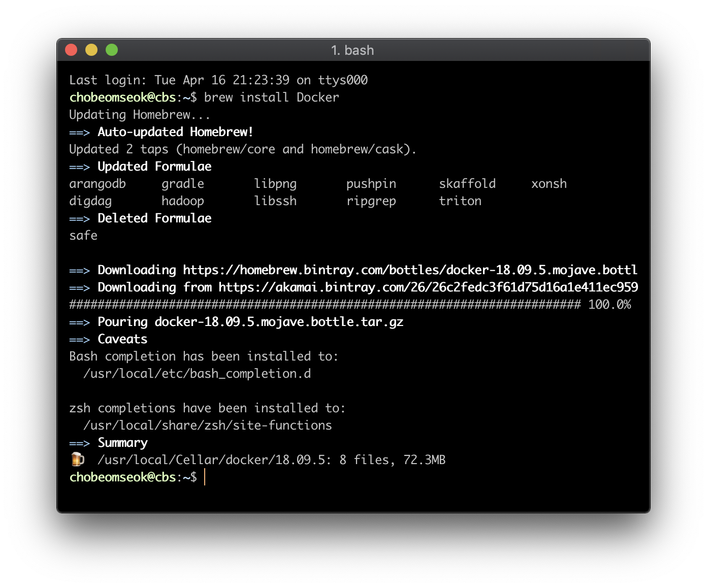Minimize the terminal with the yellow button
The width and height of the screenshot is (707, 588).
[x=91, y=50]
